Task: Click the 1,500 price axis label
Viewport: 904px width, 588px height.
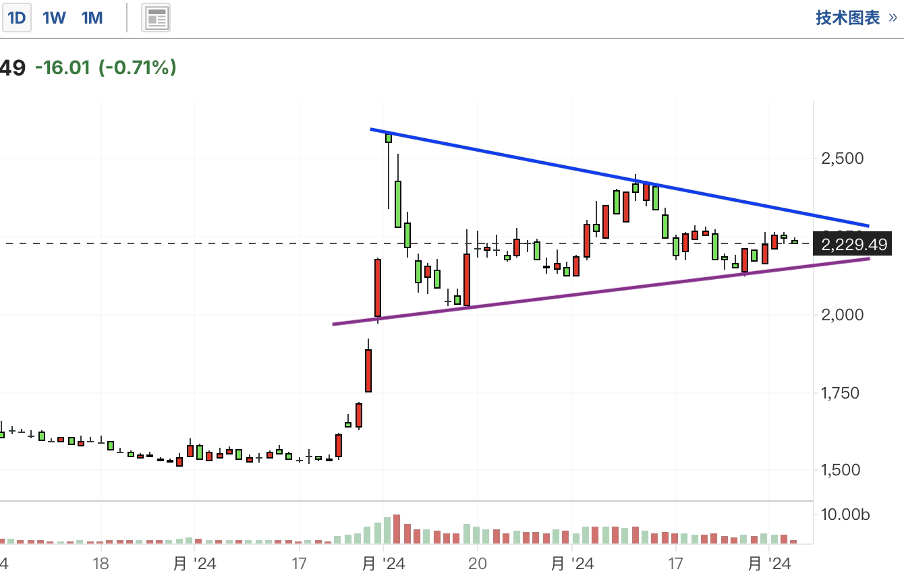Action: click(x=841, y=470)
